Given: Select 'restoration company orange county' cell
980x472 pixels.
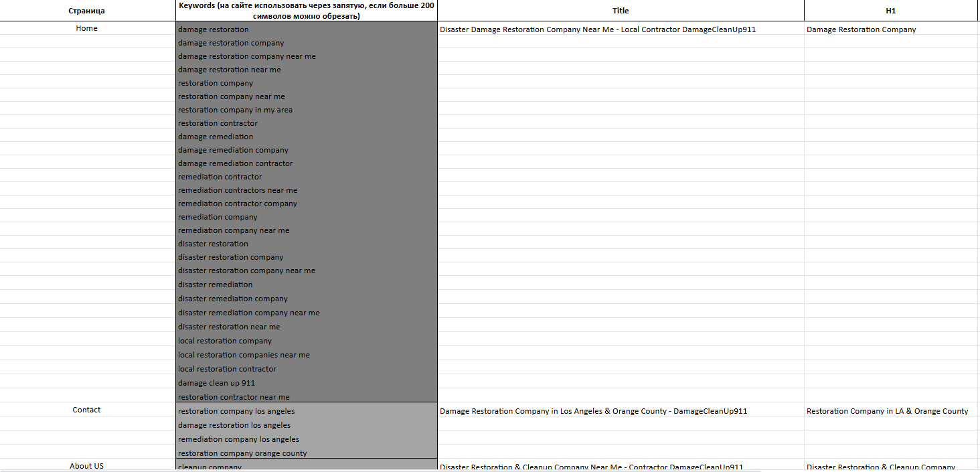Looking at the screenshot, I should coord(307,453).
